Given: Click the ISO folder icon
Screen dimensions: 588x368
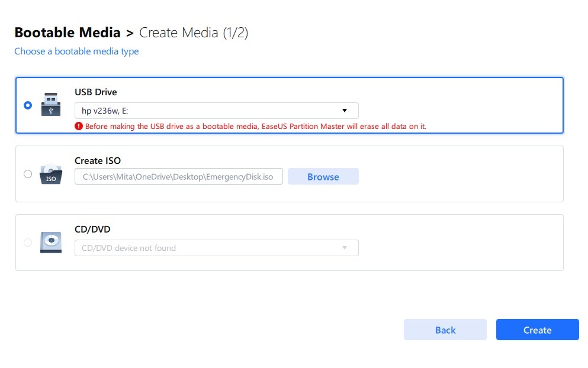Looking at the screenshot, I should point(50,173).
